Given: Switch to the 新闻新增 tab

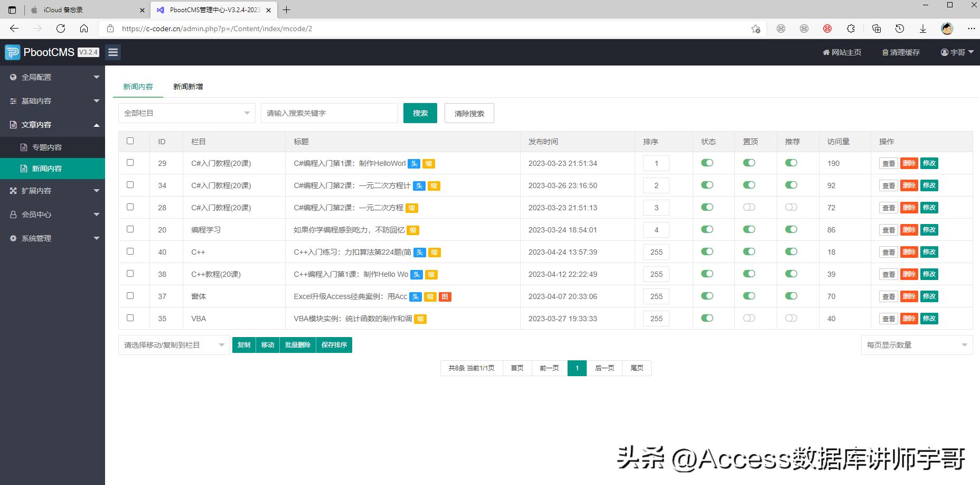Looking at the screenshot, I should coord(188,86).
